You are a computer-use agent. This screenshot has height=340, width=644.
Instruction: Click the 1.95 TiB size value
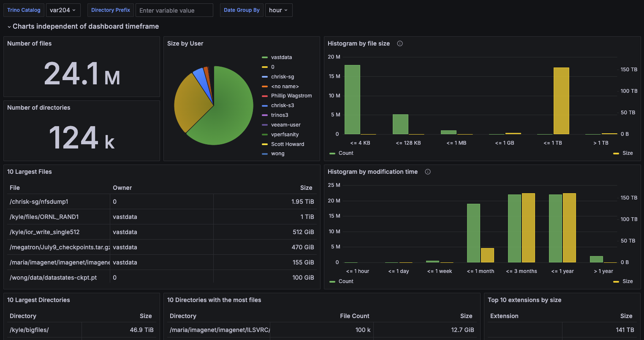[x=303, y=202]
